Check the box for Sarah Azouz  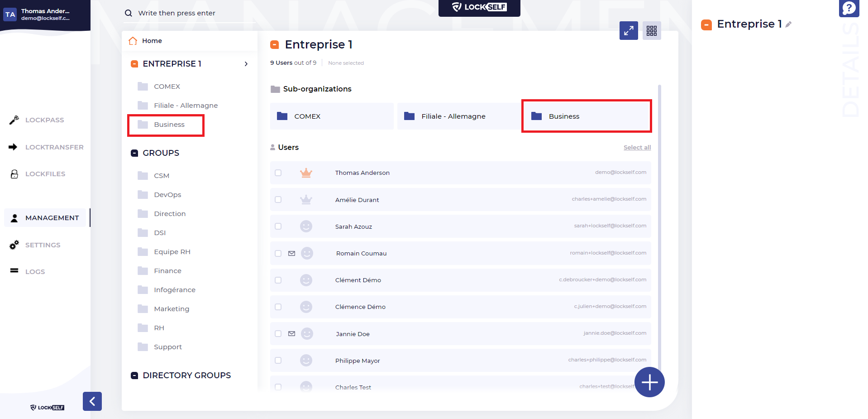(x=278, y=226)
